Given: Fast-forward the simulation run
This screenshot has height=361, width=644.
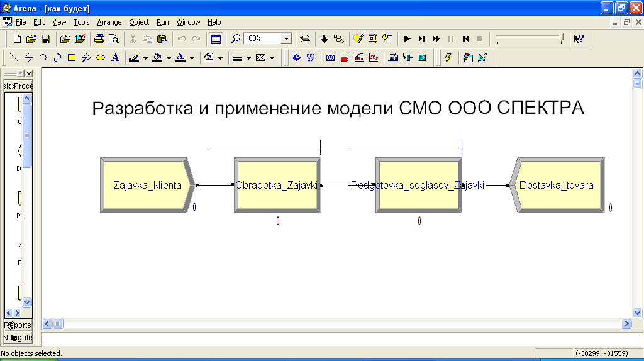Looking at the screenshot, I should [436, 38].
